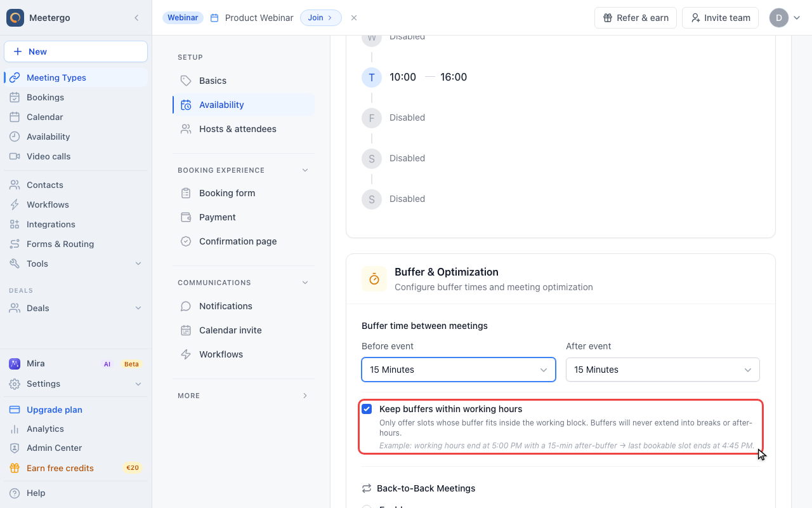Click the Calendar invite icon
This screenshot has height=508, width=812.
tap(186, 330)
